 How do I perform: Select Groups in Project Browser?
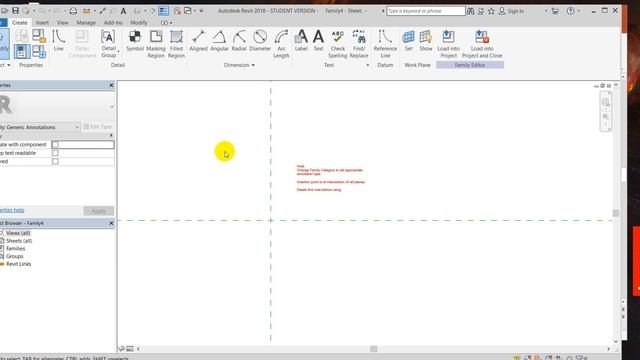(x=14, y=256)
